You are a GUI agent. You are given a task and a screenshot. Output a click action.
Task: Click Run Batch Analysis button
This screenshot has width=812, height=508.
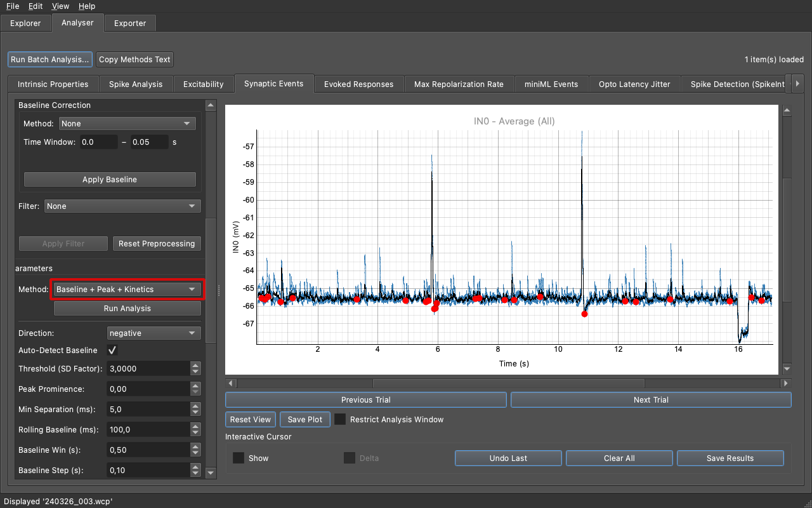tap(50, 60)
